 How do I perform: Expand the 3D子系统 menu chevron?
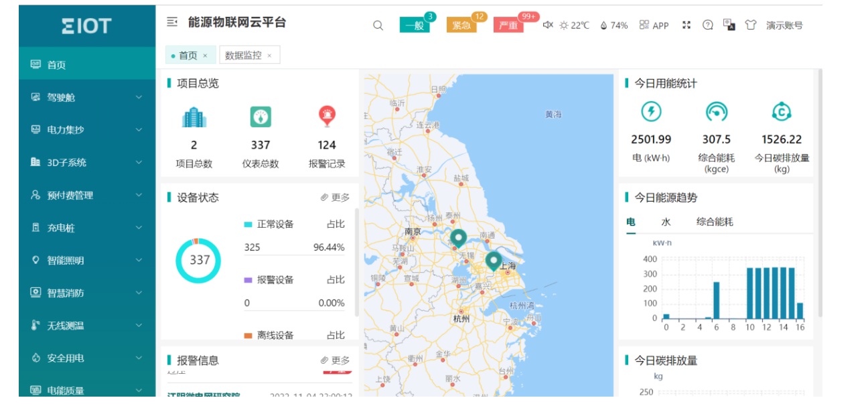point(139,162)
